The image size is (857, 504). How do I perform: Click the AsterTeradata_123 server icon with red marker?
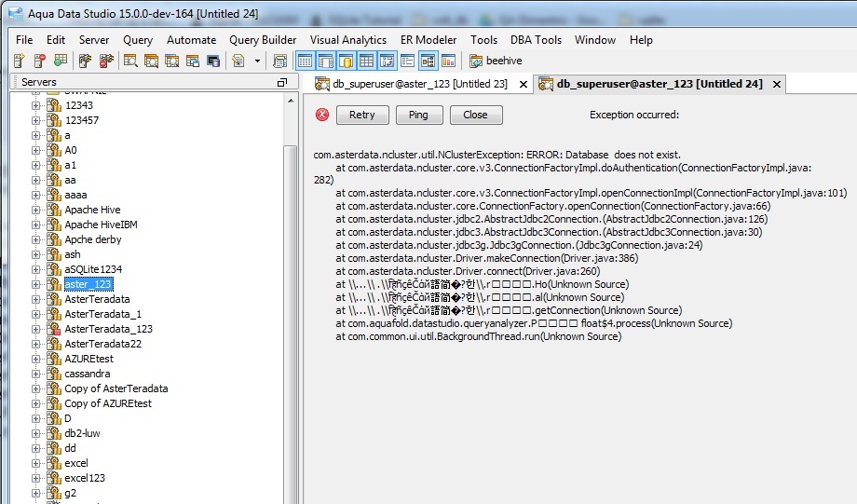[54, 329]
